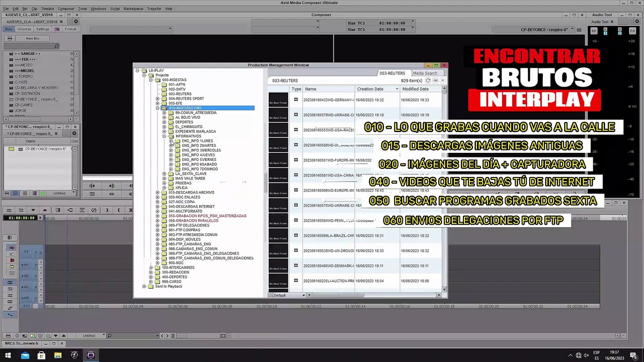Viewport: 644px width, 362px height.
Task: Collapse the INFORMATIVOS folder
Action: coord(164,136)
